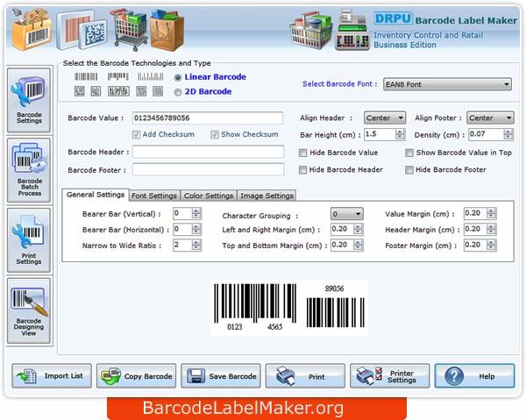Enable Show Barcode Value in Top

[x=409, y=153]
